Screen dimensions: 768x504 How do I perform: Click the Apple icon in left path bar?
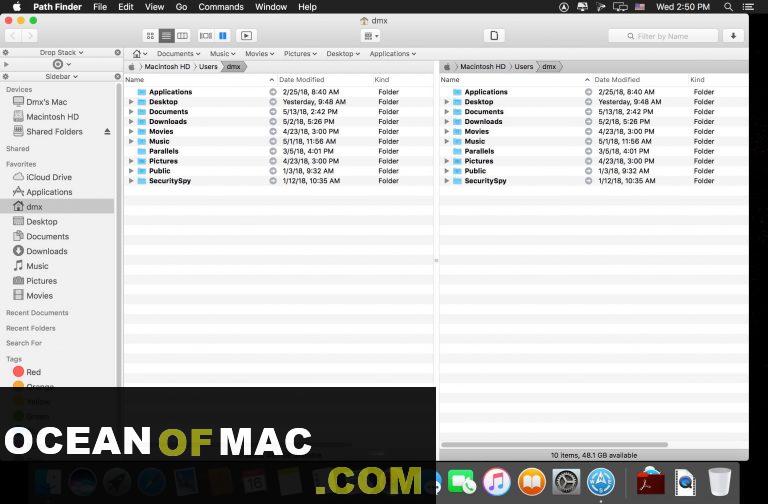131,67
